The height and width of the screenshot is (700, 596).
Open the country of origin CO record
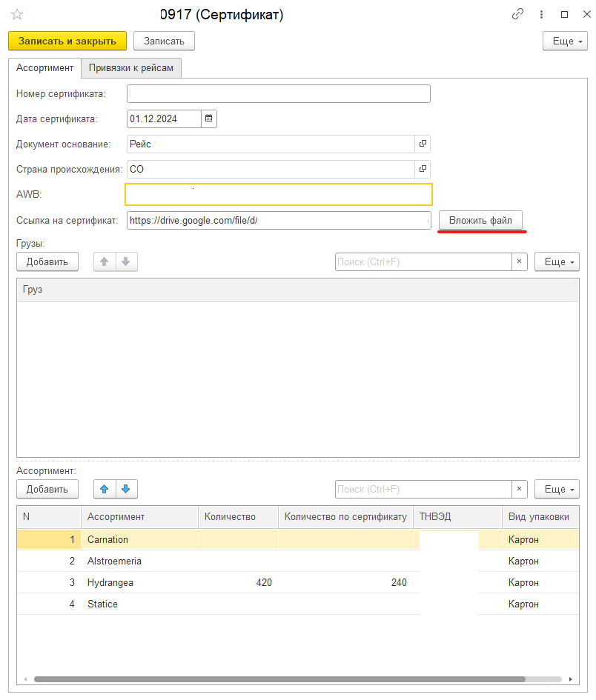click(423, 170)
